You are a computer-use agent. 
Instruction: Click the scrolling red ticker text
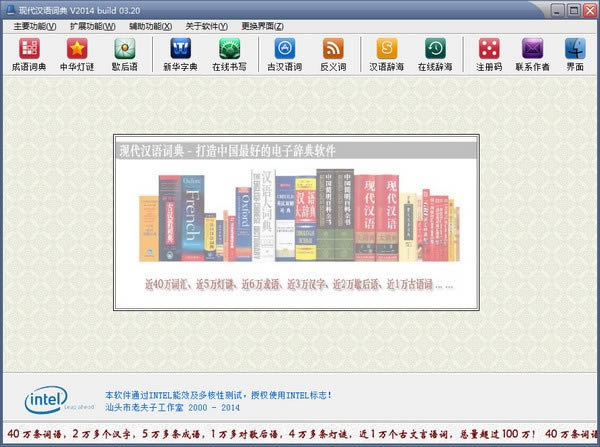300,434
